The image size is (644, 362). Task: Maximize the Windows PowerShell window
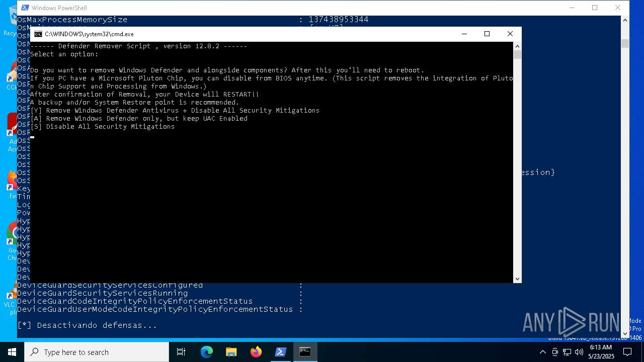595,8
